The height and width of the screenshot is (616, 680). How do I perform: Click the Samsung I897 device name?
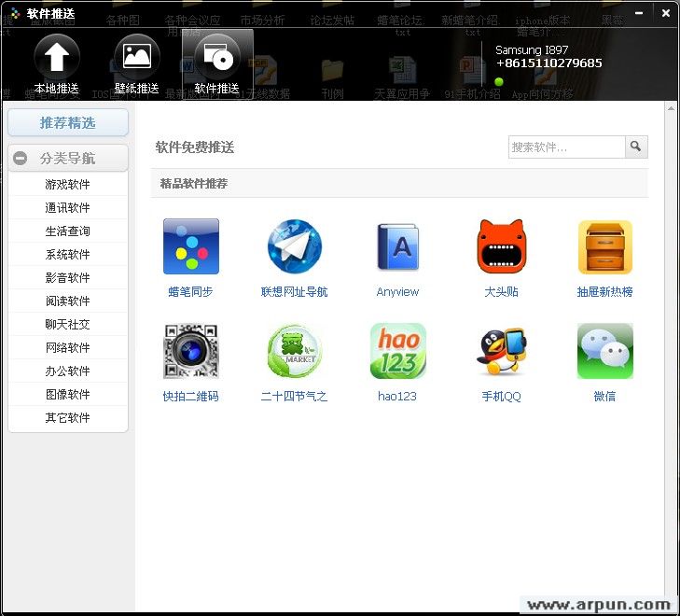tap(532, 49)
